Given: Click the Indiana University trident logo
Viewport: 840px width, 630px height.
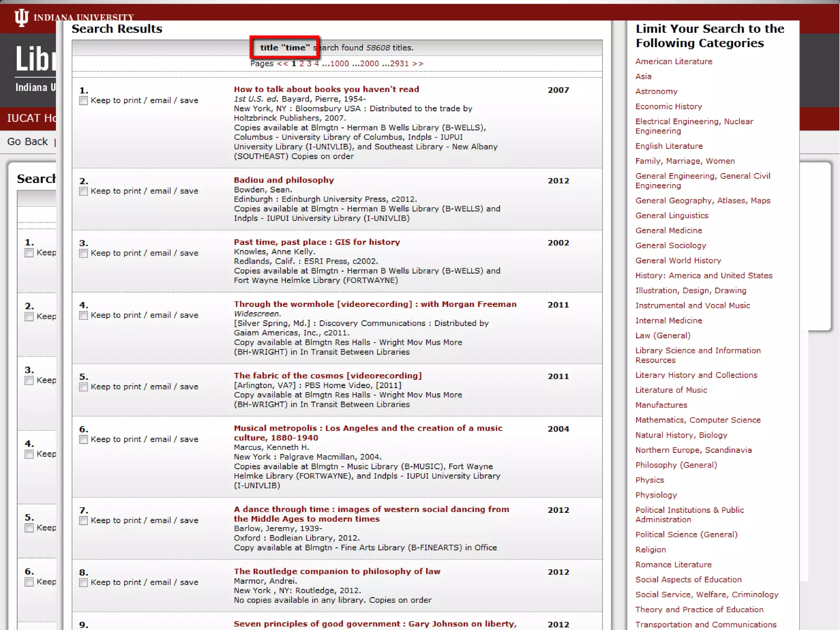Looking at the screenshot, I should pos(21,18).
